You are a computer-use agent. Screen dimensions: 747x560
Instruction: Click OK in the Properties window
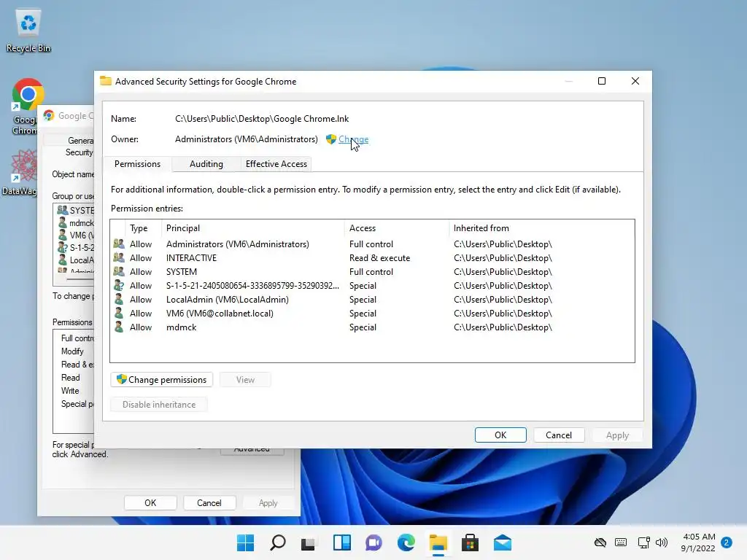tap(150, 503)
